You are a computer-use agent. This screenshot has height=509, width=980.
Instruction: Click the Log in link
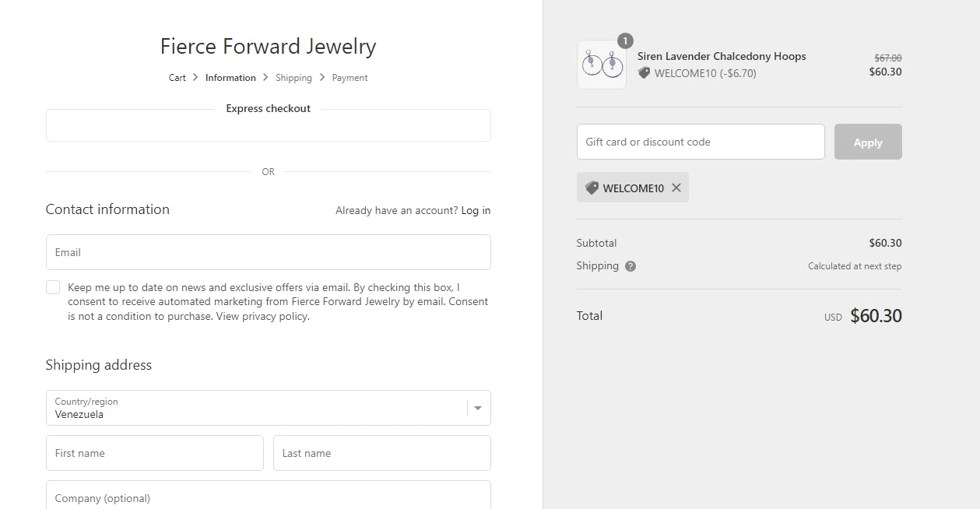tap(476, 210)
